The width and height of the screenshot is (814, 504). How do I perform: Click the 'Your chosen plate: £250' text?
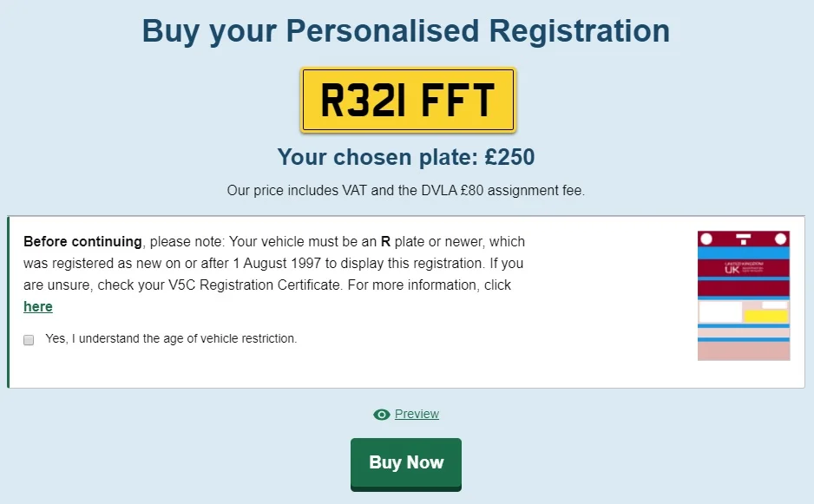[406, 157]
